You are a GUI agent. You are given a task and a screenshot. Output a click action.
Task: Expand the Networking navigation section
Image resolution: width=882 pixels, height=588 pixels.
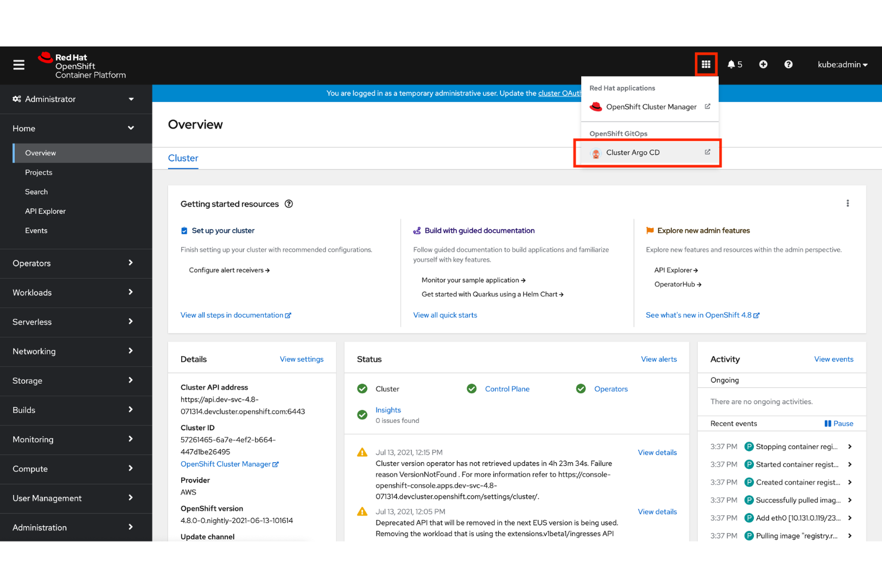click(76, 351)
